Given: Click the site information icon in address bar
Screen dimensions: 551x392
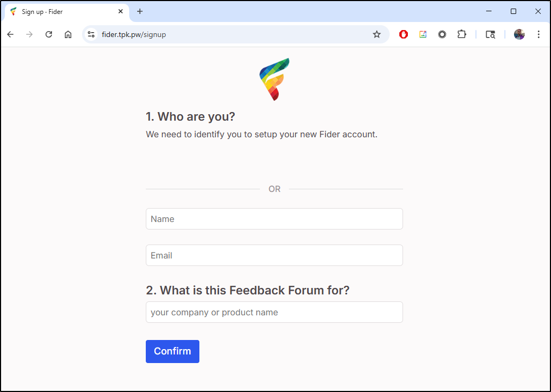Looking at the screenshot, I should 91,34.
